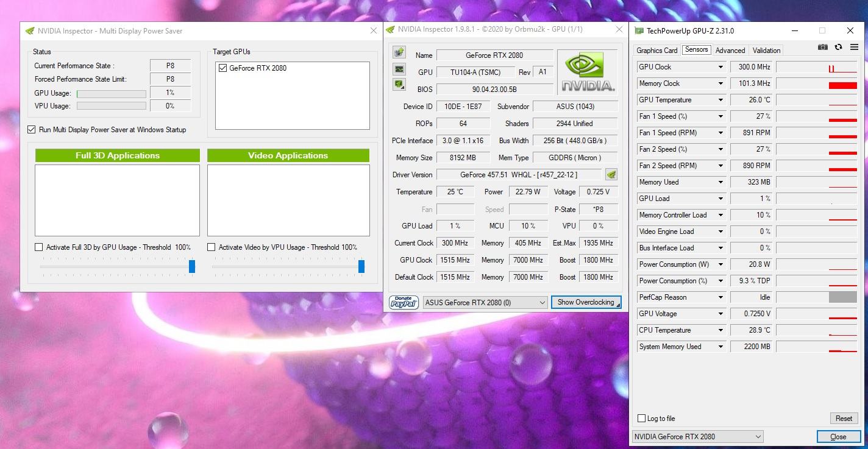This screenshot has height=449, width=868.
Task: Open GPU Load sensor dropdown
Action: click(x=720, y=199)
